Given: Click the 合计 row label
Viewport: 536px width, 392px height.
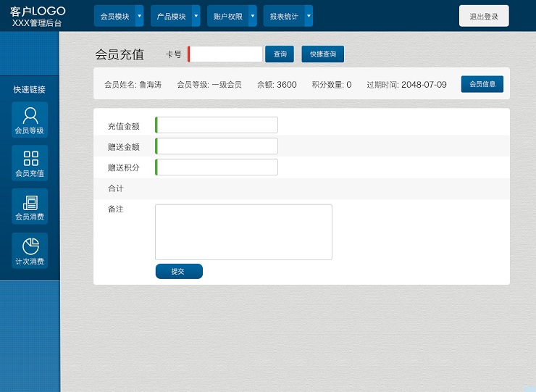Looking at the screenshot, I should pyautogui.click(x=116, y=188).
